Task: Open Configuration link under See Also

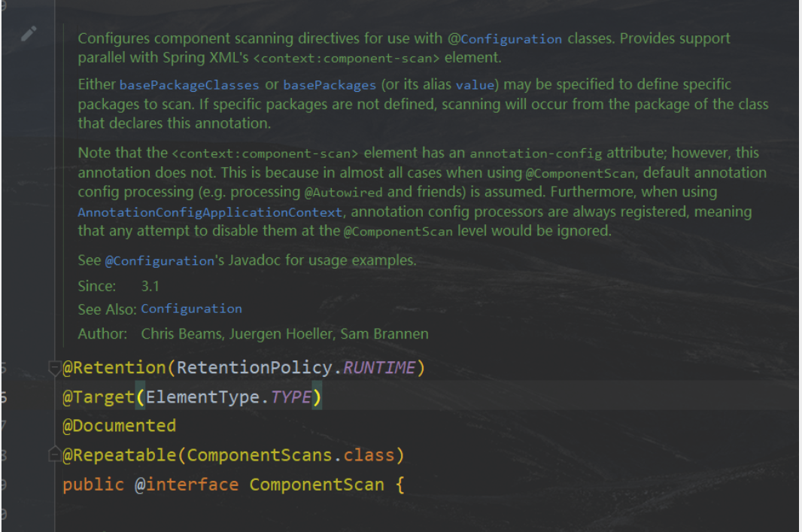Action: point(191,309)
